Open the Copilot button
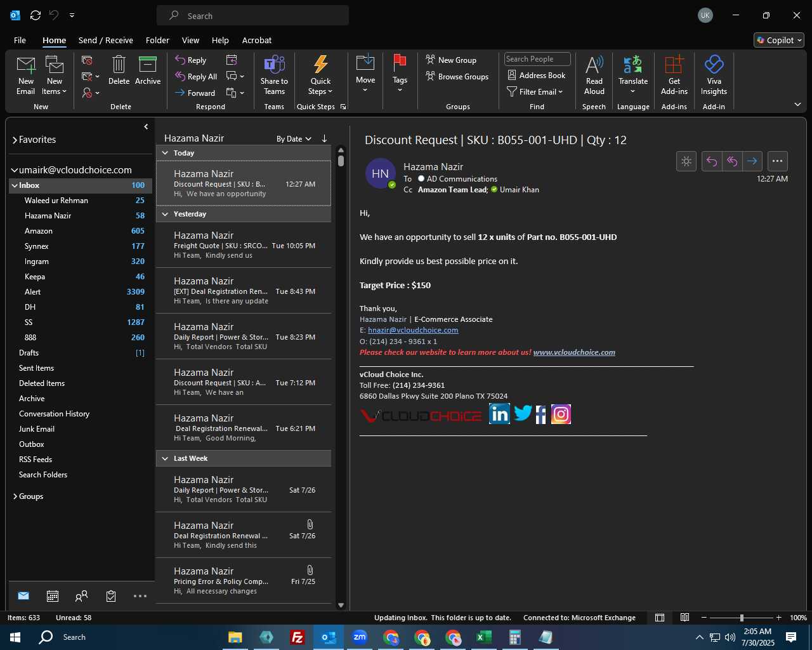Screen dimensions: 812x650 coord(779,40)
